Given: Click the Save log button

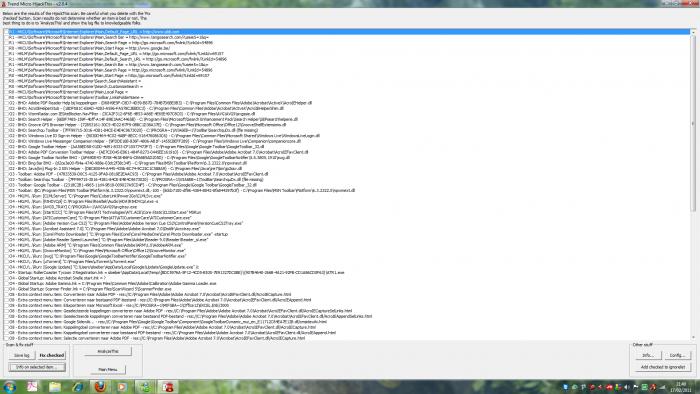Looking at the screenshot, I should point(22,355).
